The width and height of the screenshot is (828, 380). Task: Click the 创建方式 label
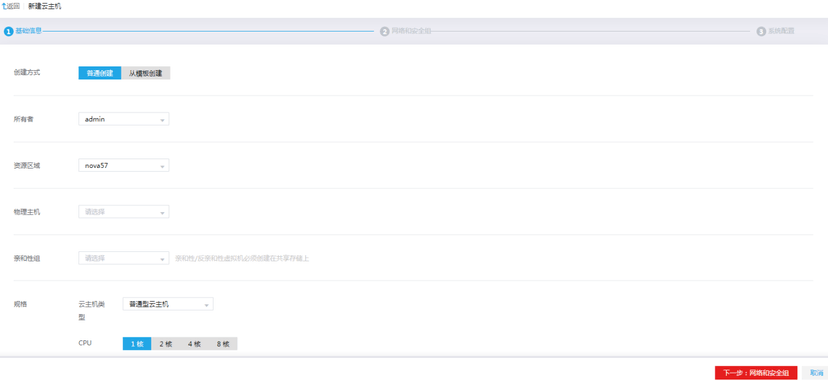27,72
